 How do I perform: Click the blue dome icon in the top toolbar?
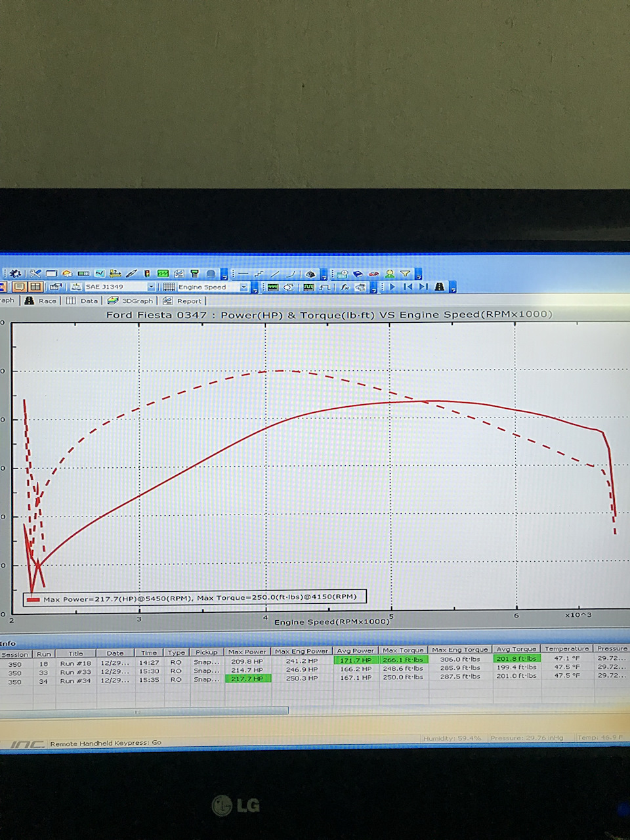[x=211, y=274]
